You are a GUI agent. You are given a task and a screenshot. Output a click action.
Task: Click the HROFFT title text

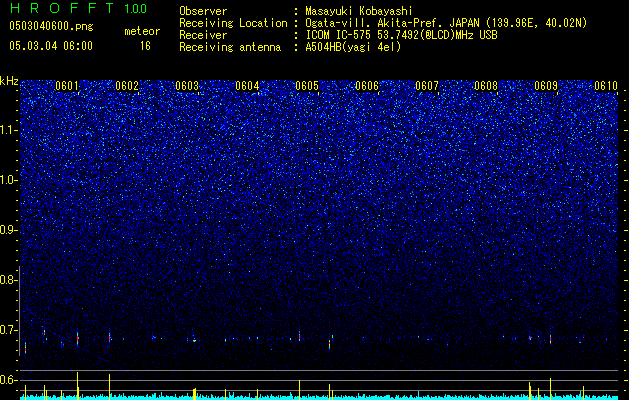62,8
